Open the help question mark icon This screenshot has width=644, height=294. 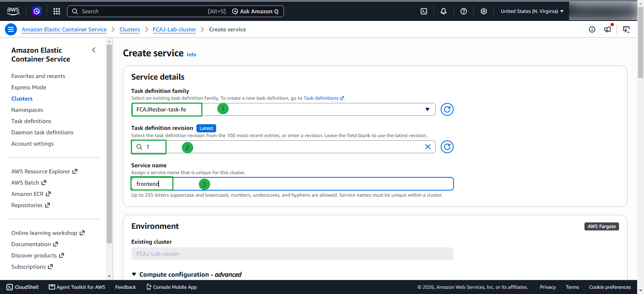pos(464,11)
